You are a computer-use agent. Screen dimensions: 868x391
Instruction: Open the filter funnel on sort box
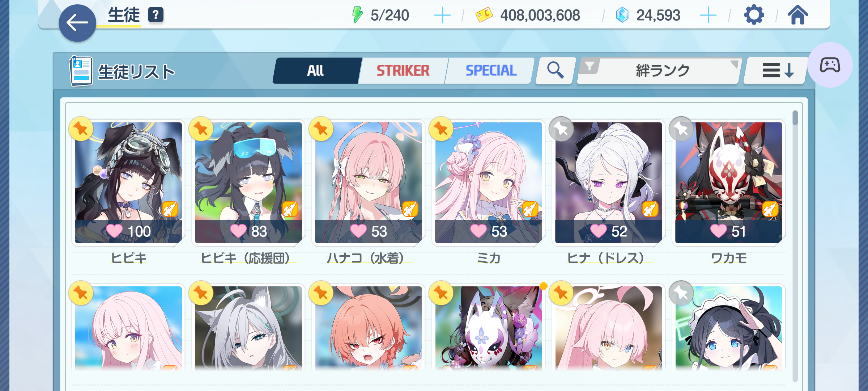point(590,66)
